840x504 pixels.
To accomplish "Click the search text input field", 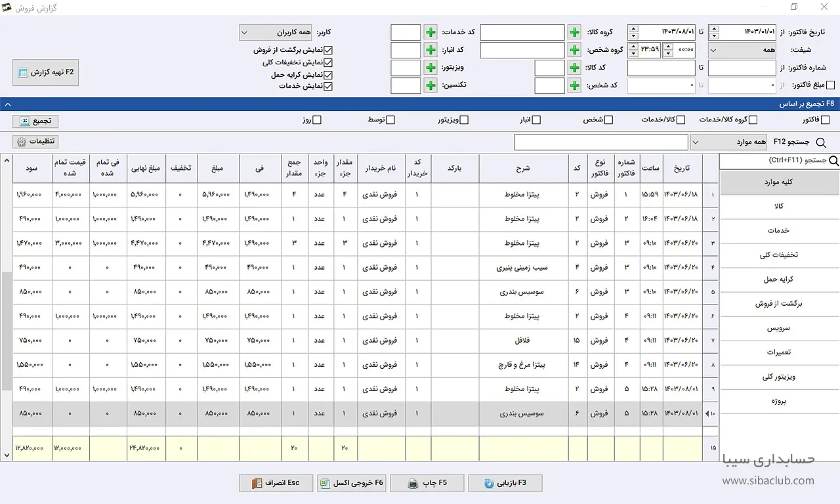I will coord(600,142).
